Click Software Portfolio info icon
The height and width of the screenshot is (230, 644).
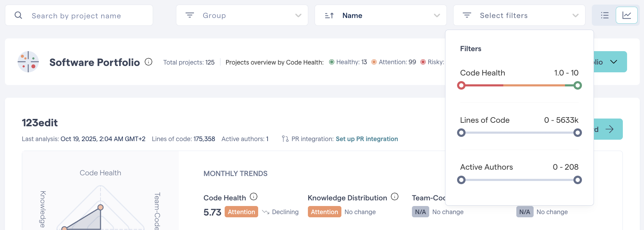[148, 62]
